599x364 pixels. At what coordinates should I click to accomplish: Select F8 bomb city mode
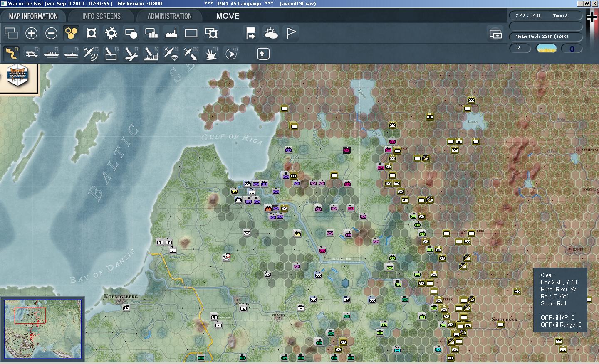(151, 54)
